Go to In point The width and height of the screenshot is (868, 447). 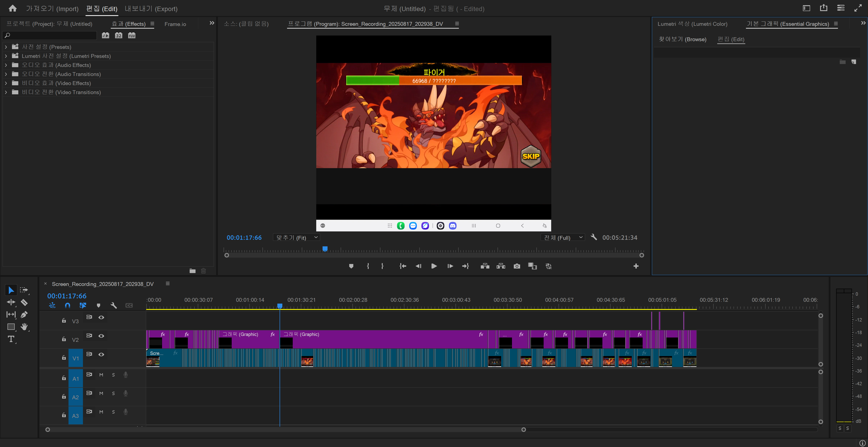pyautogui.click(x=403, y=266)
